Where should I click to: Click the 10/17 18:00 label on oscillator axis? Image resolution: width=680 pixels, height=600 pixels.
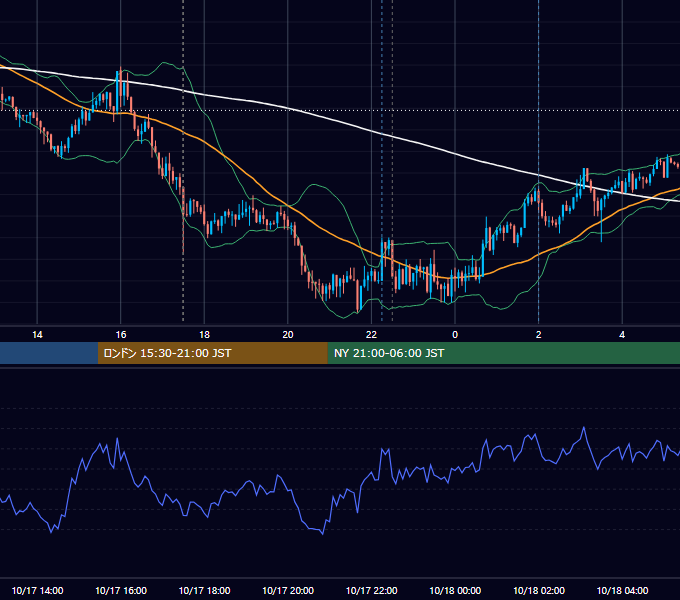pyautogui.click(x=204, y=590)
